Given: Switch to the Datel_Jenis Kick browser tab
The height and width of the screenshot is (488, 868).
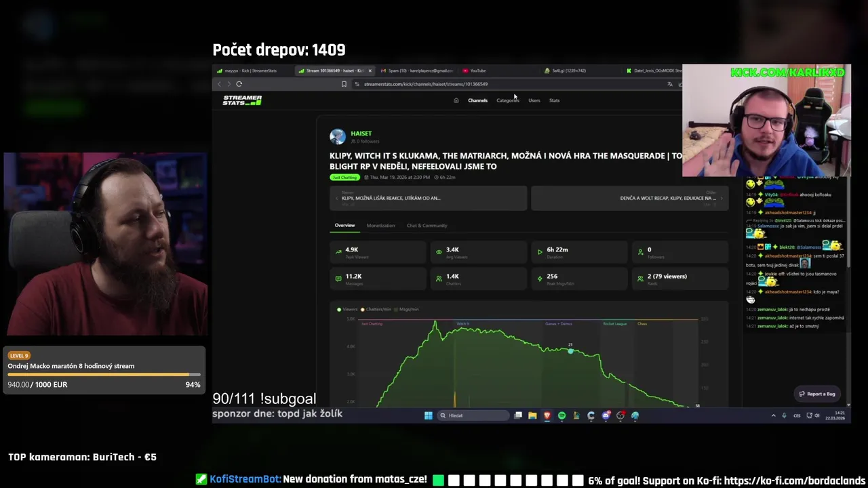Looking at the screenshot, I should point(654,70).
